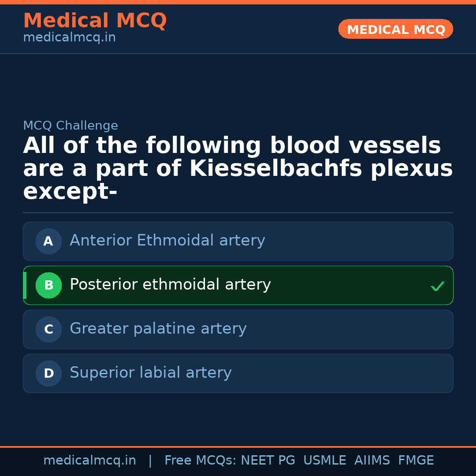476x476 pixels.
Task: Click medicalmcq.in under the header logo
Action: [x=69, y=37]
